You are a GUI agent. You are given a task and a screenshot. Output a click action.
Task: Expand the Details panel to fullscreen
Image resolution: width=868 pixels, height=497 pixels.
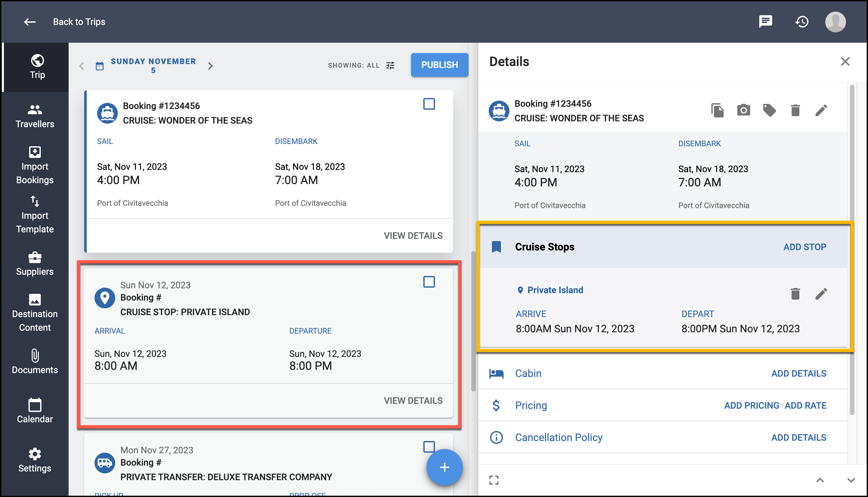494,480
